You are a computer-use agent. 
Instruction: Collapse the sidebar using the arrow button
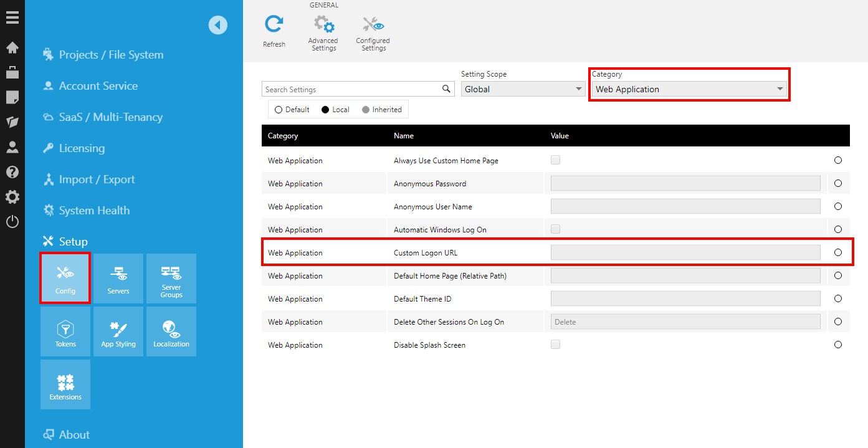pyautogui.click(x=218, y=25)
